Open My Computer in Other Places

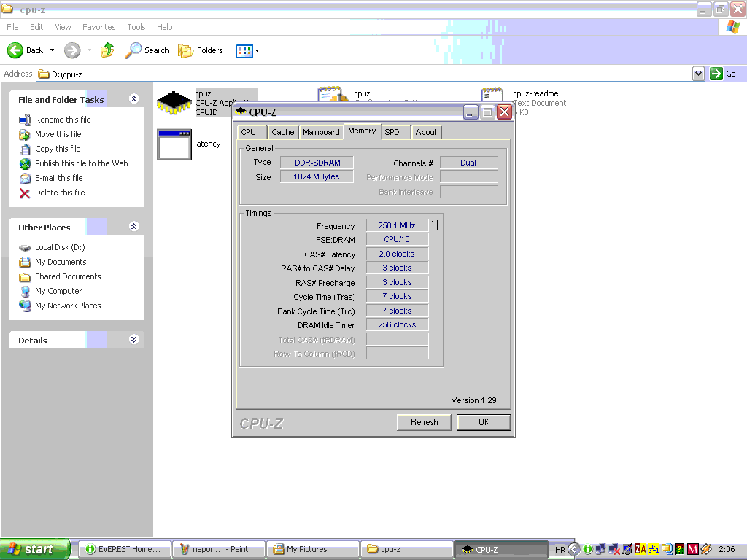58,291
